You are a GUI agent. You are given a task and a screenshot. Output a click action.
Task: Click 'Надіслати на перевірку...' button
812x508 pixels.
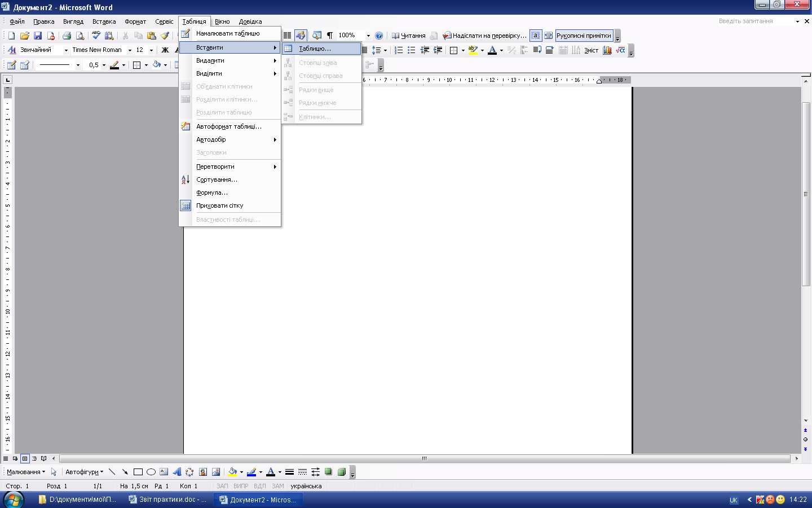485,36
